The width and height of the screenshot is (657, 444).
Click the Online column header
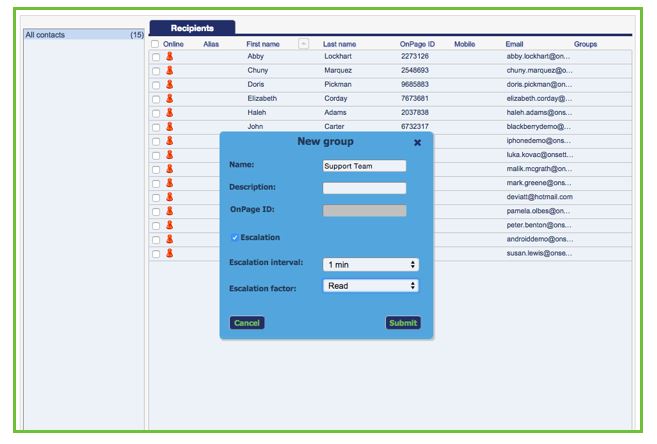coord(173,44)
